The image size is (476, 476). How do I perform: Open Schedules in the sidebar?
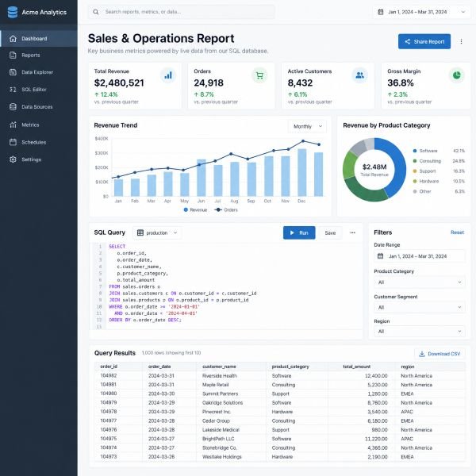(39, 142)
